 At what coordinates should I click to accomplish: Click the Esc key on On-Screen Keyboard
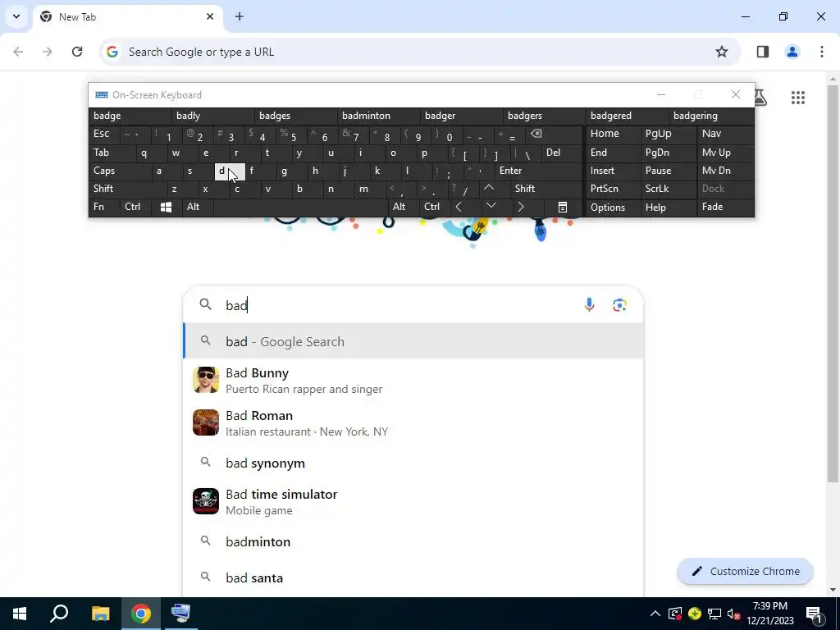pyautogui.click(x=104, y=134)
